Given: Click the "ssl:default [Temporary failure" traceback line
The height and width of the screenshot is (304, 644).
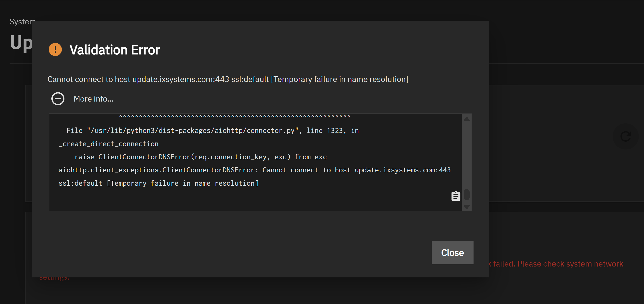Looking at the screenshot, I should 158,183.
